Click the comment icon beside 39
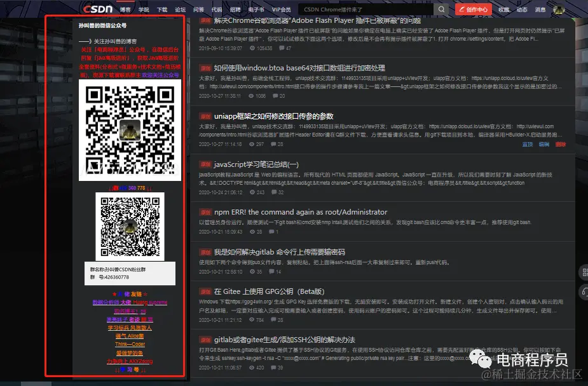Viewport: 588px width, 386px height. click(x=274, y=368)
